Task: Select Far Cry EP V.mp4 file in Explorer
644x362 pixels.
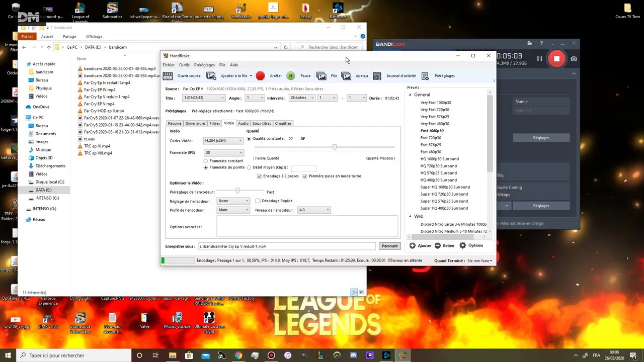Action: (x=100, y=104)
